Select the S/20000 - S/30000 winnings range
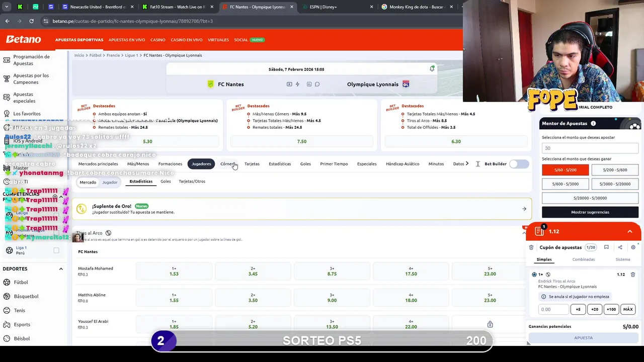Viewport: 644px width, 362px height. 590,198
